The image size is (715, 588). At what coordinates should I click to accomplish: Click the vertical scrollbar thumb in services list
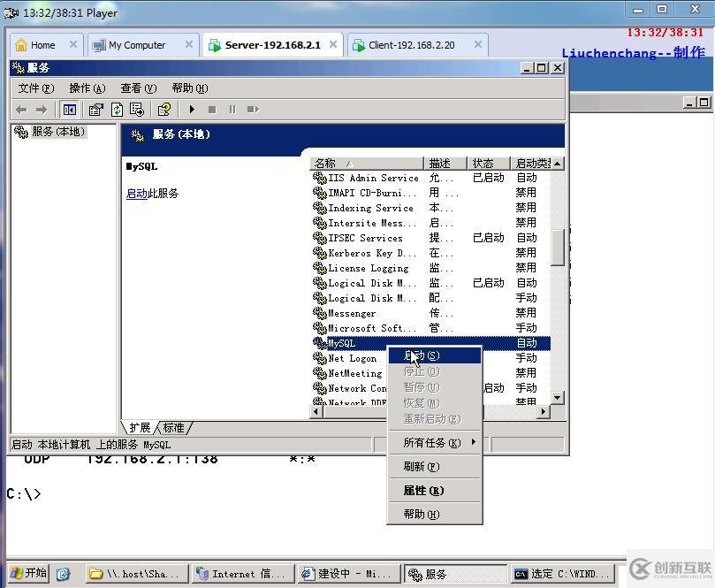coord(557,248)
